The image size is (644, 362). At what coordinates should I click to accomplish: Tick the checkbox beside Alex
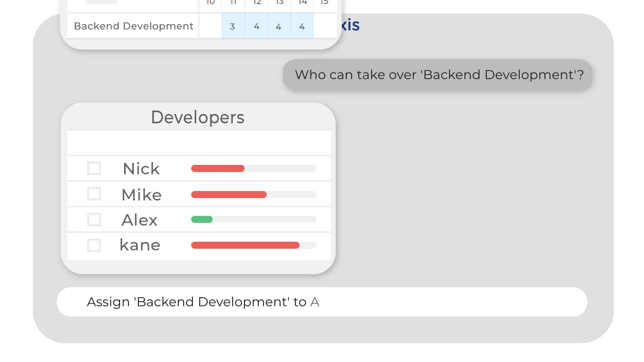94,220
